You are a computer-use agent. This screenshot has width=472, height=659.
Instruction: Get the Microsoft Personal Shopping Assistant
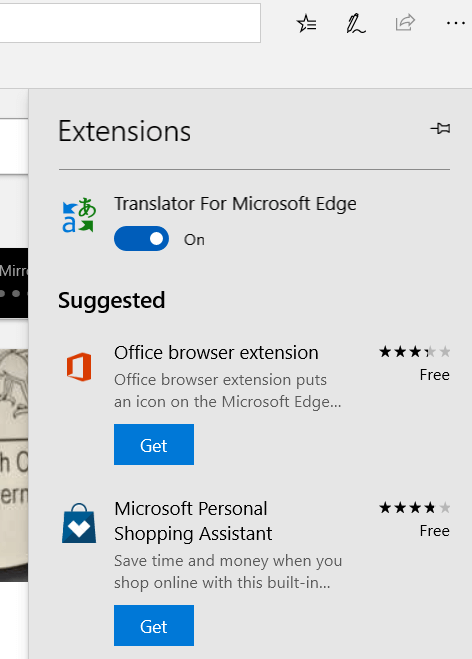click(154, 626)
